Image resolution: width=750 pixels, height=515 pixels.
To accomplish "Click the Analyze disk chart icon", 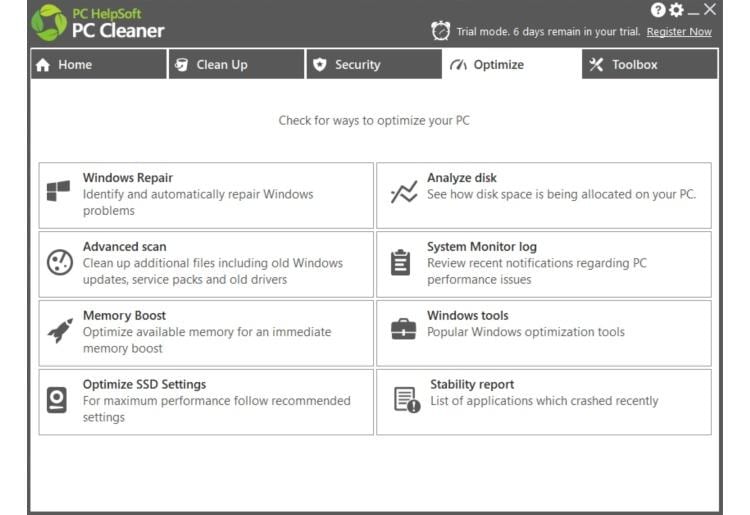I will coord(404,193).
